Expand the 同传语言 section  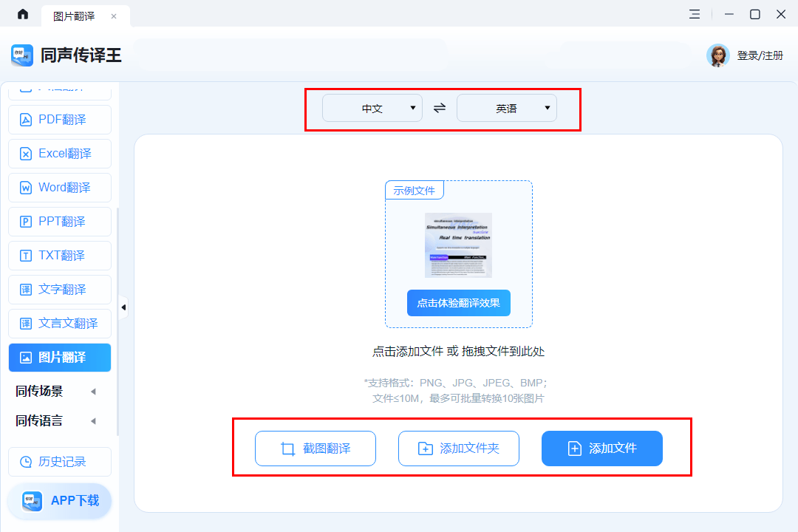tap(56, 421)
